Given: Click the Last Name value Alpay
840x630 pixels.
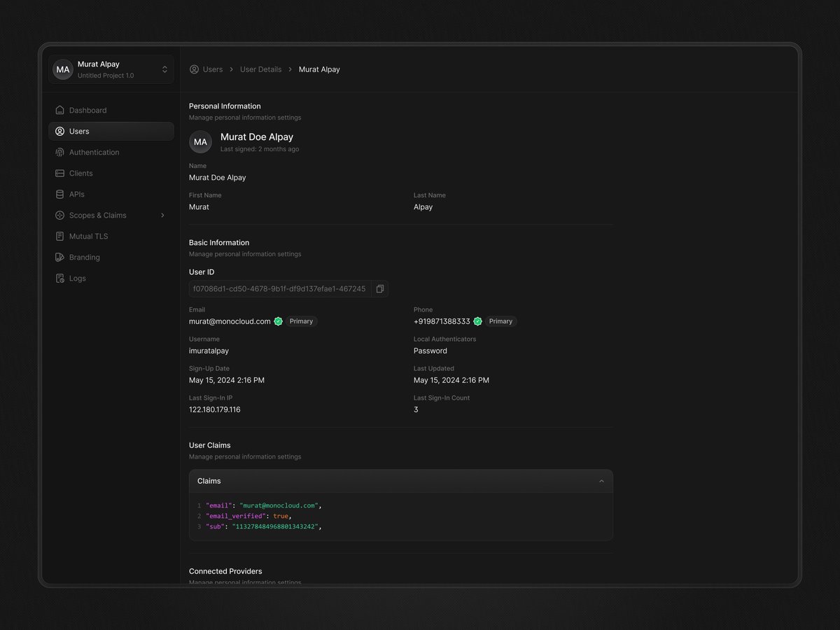Looking at the screenshot, I should coord(423,207).
